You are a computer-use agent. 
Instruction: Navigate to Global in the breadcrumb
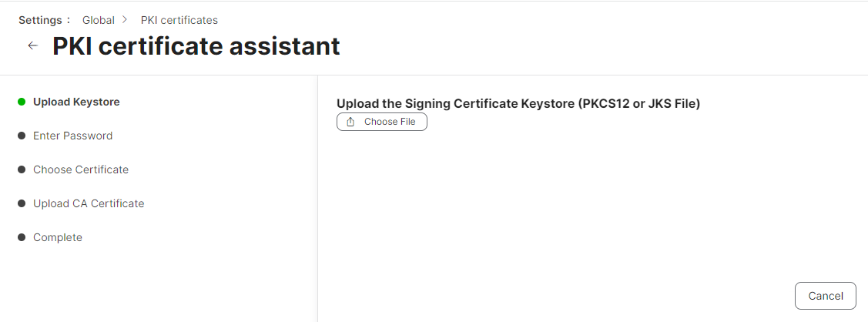click(x=99, y=20)
